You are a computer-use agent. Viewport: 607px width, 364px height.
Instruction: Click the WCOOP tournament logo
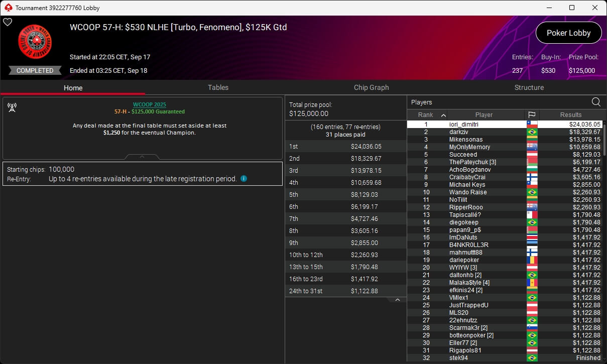[35, 42]
